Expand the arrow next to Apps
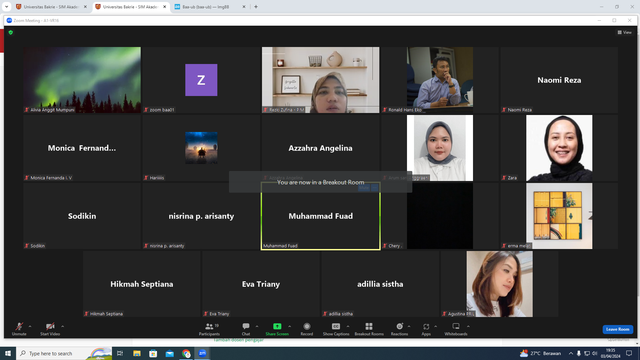The width and height of the screenshot is (640, 360). (x=436, y=326)
